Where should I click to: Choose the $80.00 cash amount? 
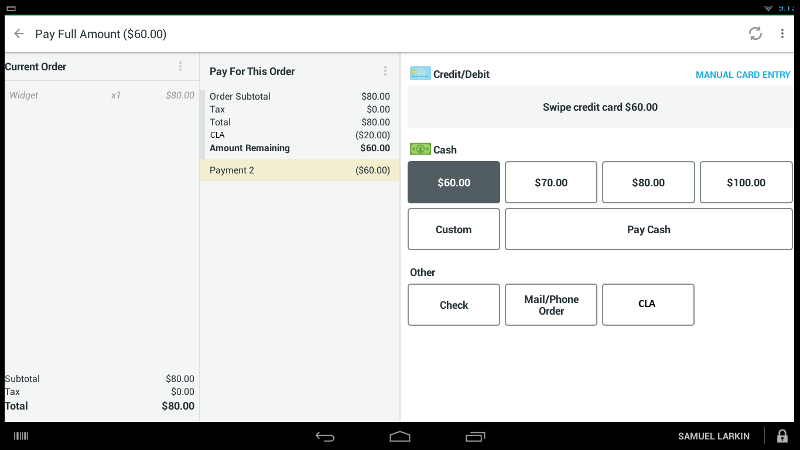648,182
